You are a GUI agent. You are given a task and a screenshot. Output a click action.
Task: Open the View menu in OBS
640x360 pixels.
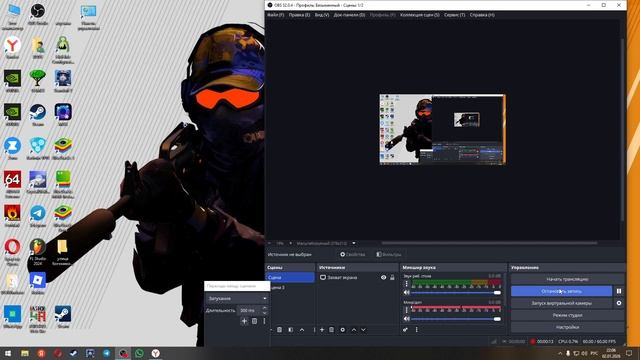tap(322, 15)
